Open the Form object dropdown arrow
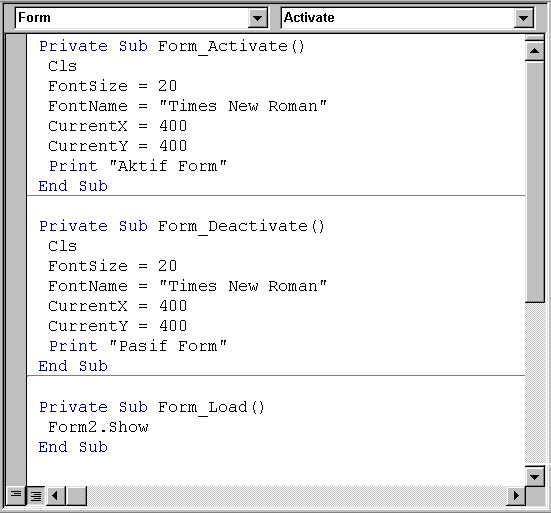The height and width of the screenshot is (513, 551). [x=257, y=18]
